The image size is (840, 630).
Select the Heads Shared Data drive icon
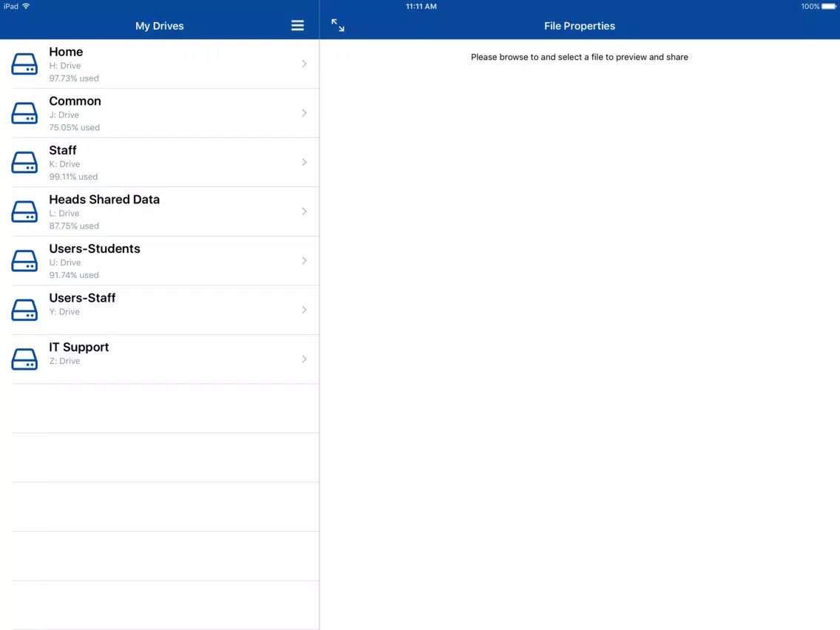(24, 211)
